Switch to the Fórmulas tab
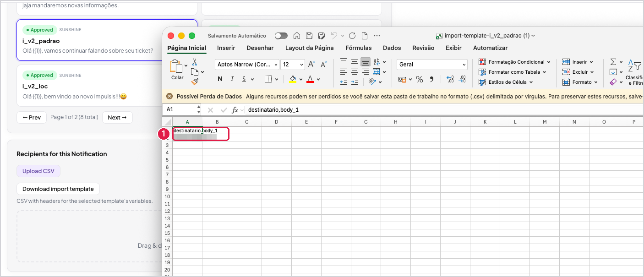Screen dimensions: 644x277 pos(359,48)
